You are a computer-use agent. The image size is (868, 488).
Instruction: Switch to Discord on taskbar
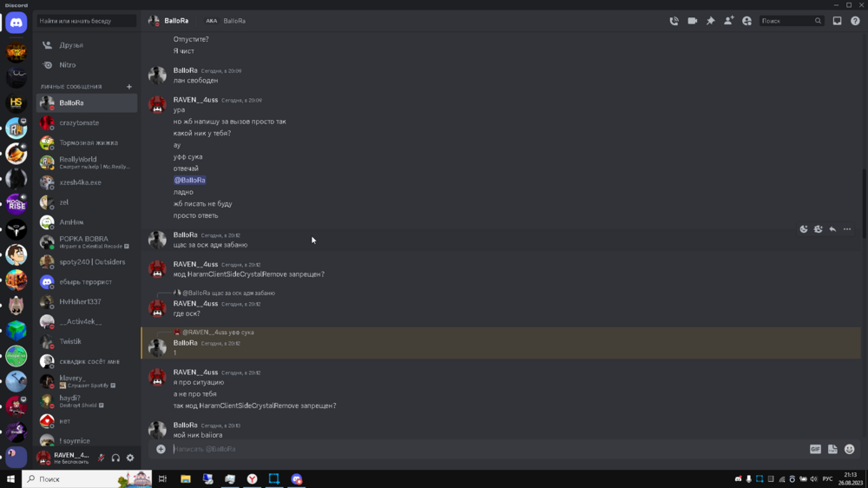pyautogui.click(x=297, y=479)
